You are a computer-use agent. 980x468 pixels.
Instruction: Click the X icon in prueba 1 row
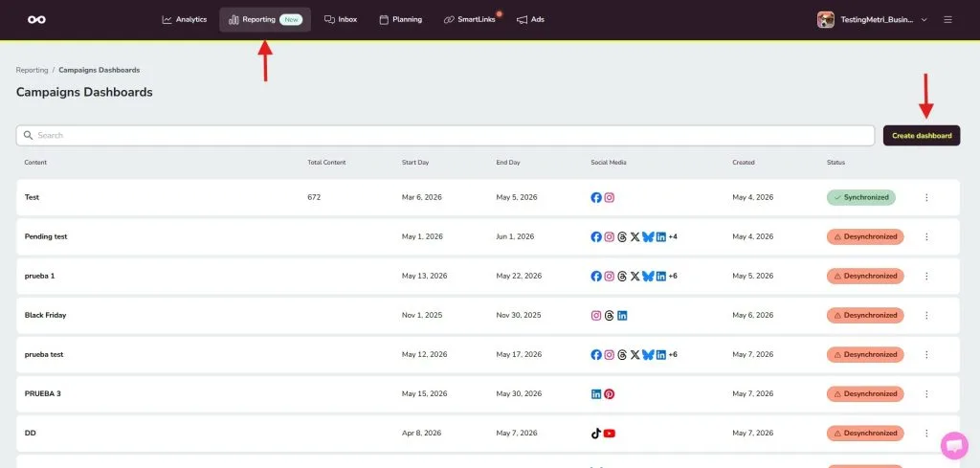pyautogui.click(x=635, y=277)
